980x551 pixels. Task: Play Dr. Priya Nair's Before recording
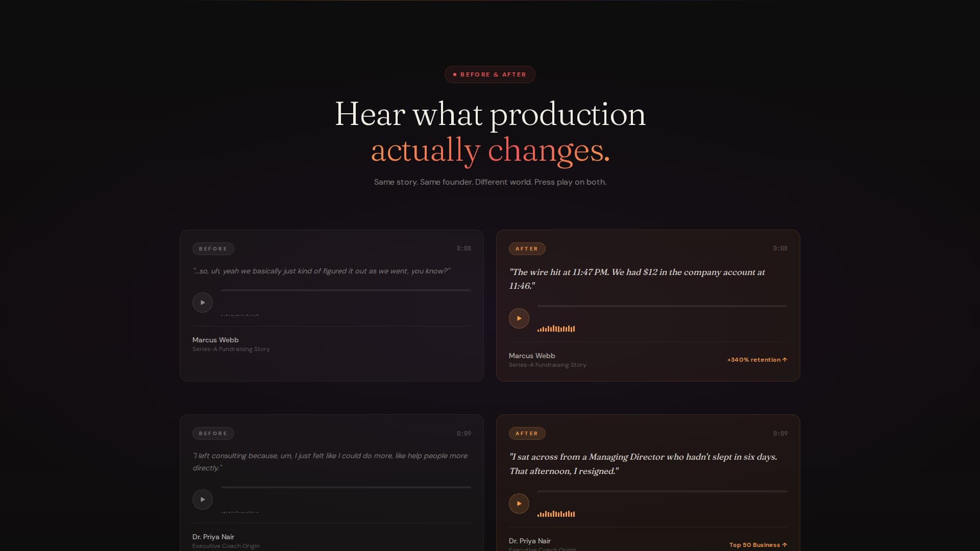pos(202,499)
